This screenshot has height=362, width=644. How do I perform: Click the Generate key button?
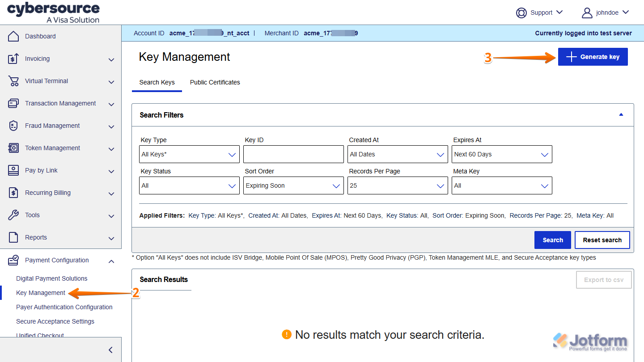[x=593, y=57]
